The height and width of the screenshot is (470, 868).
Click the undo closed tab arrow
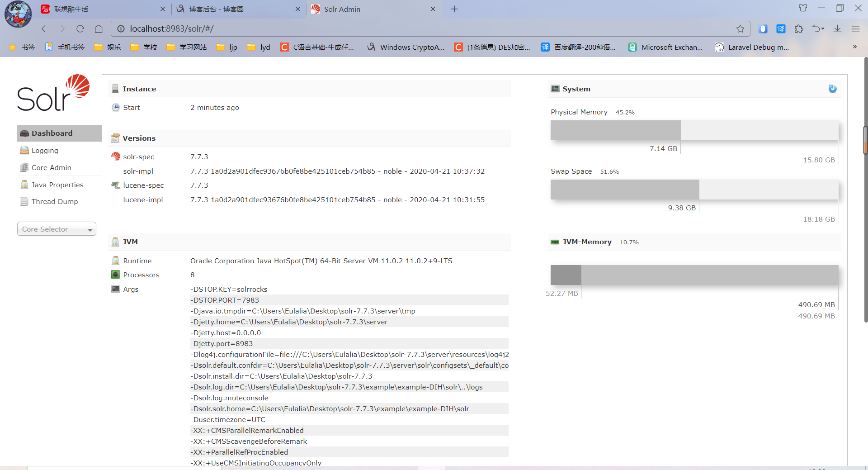point(816,29)
